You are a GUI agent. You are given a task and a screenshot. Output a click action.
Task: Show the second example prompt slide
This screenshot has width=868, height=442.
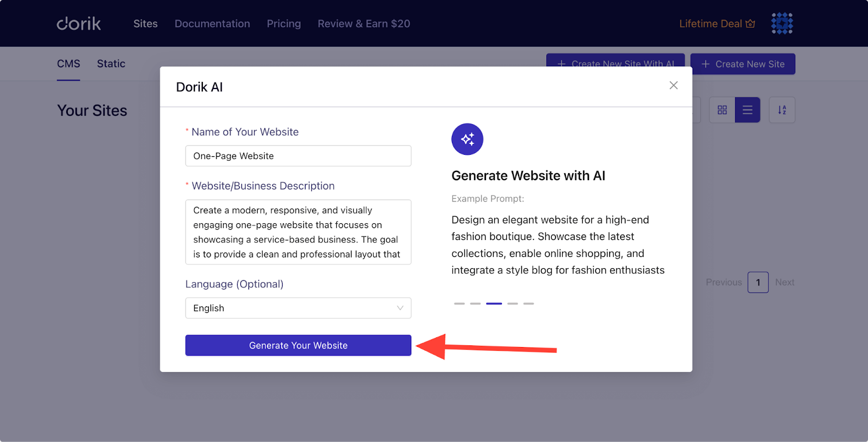475,304
